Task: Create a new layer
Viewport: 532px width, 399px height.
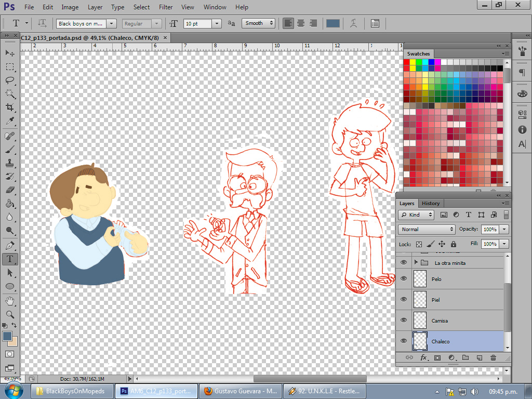Action: (x=480, y=357)
